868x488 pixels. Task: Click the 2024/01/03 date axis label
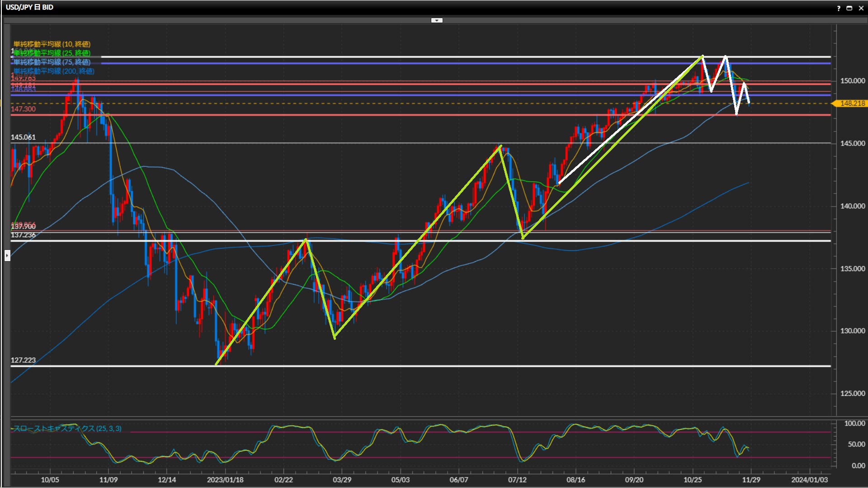(809, 480)
